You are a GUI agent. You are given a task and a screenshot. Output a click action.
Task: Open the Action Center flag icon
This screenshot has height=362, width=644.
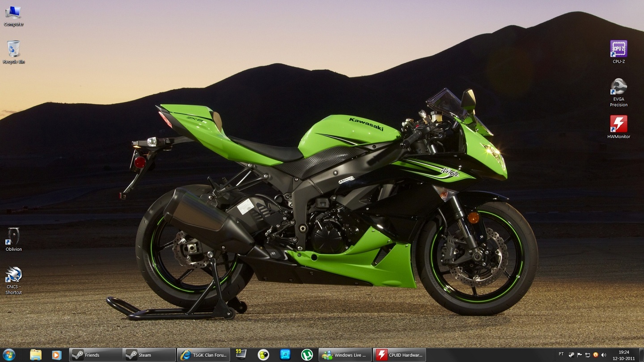(579, 354)
